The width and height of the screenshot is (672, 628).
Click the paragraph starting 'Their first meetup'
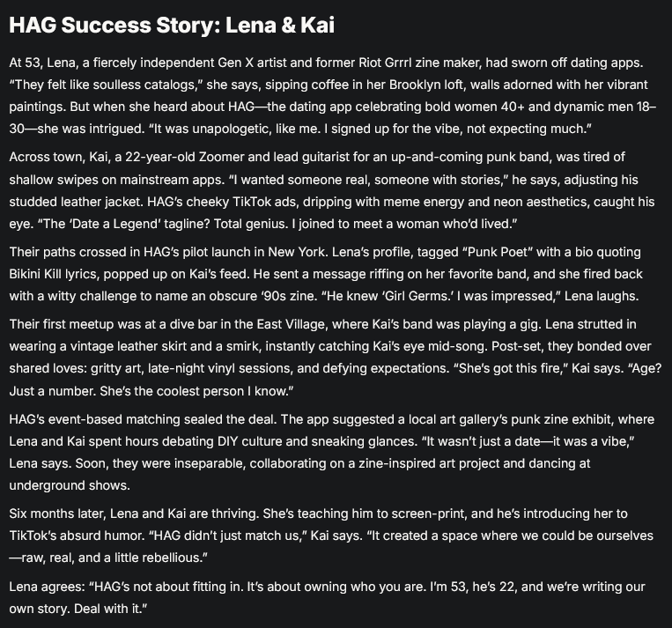[x=336, y=358]
